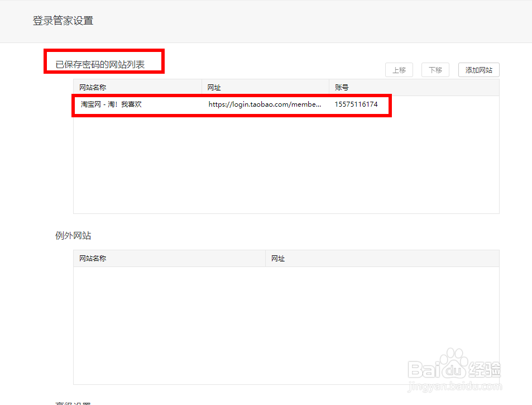Select the login.taobao.com URL cell

pos(265,104)
